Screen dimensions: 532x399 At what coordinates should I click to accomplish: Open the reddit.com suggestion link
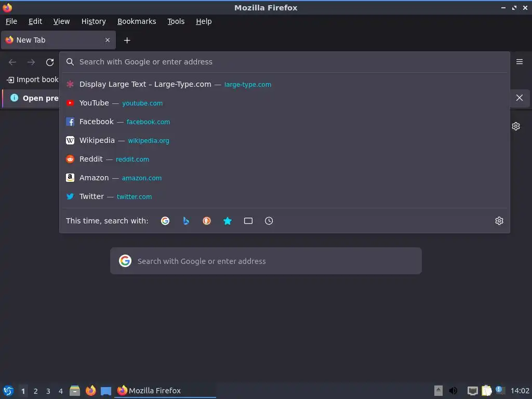point(132,159)
